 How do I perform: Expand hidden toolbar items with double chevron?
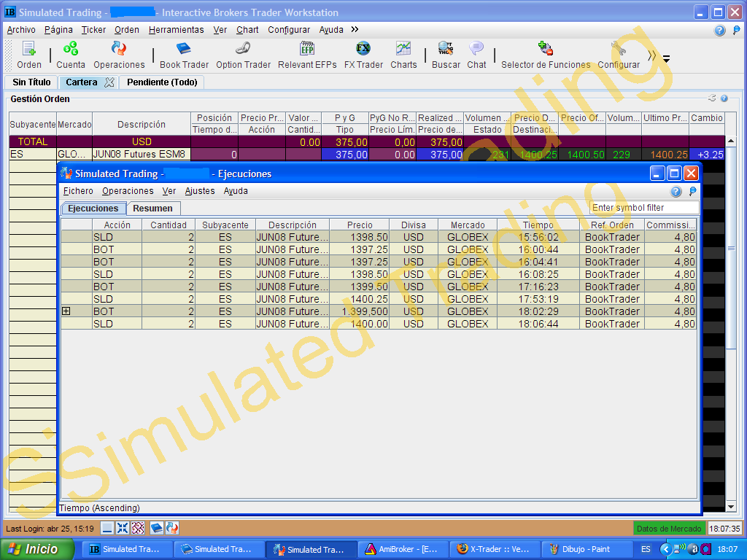[x=651, y=56]
